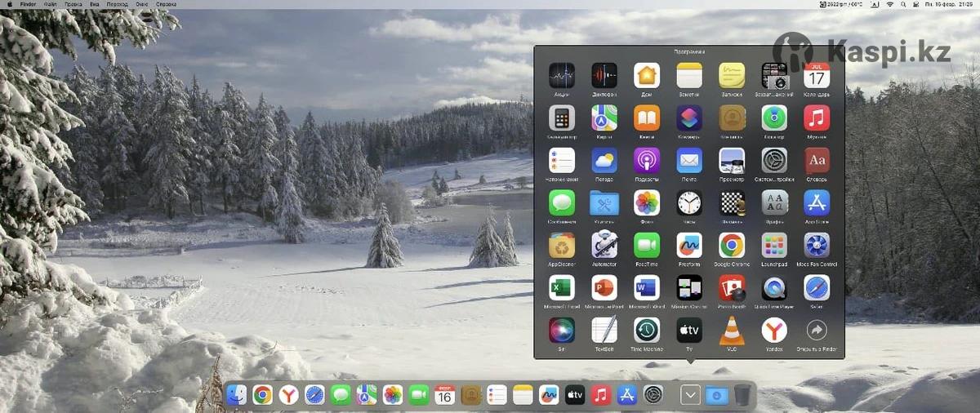
Task: Launch Photo Booth from the grid
Action: tap(732, 288)
